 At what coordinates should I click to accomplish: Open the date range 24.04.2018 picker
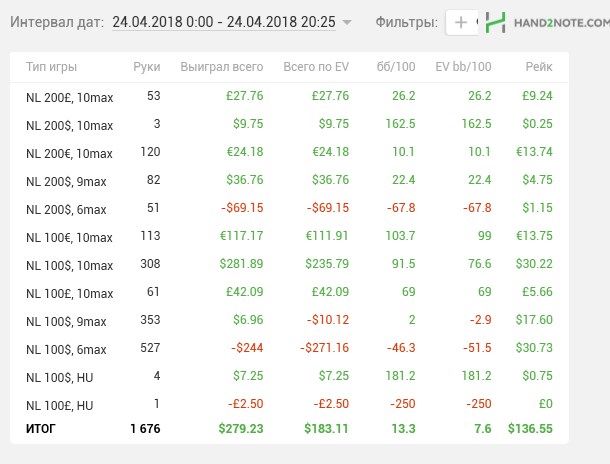click(x=224, y=22)
